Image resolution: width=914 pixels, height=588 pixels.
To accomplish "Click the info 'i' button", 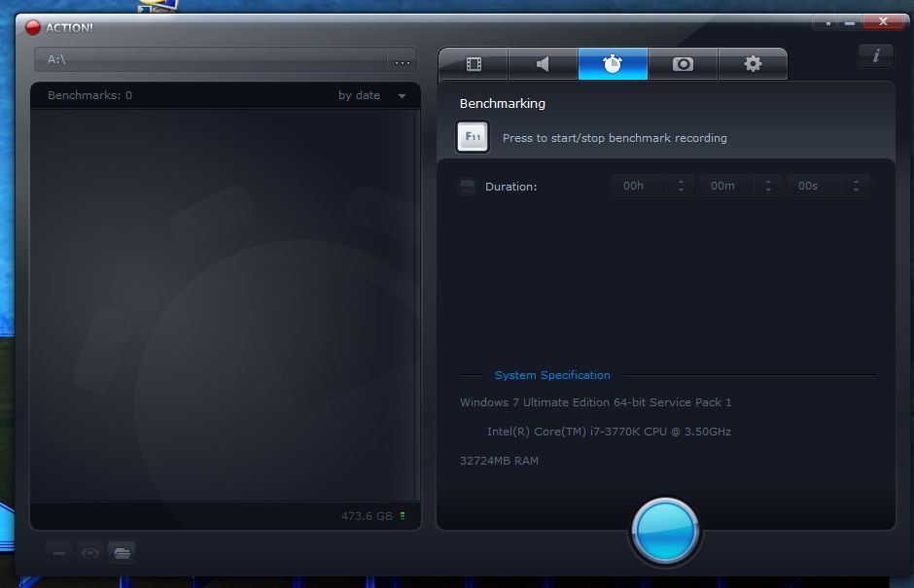I will pyautogui.click(x=875, y=56).
